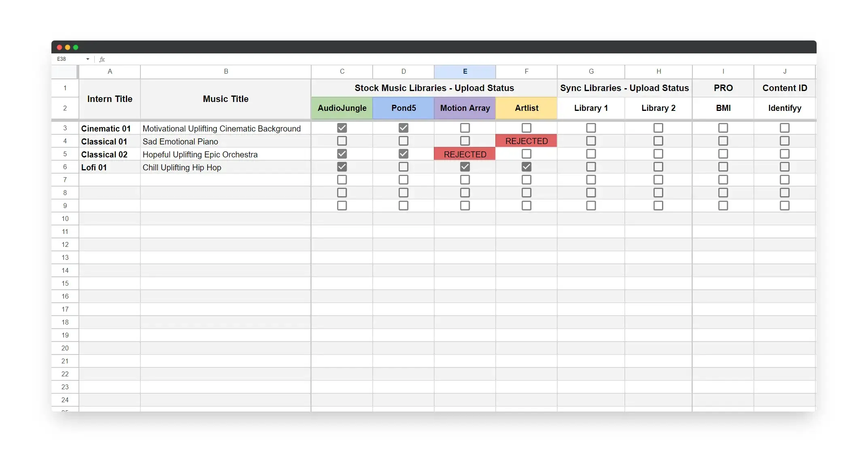Click Sync Libraries - Upload Status header

[624, 88]
